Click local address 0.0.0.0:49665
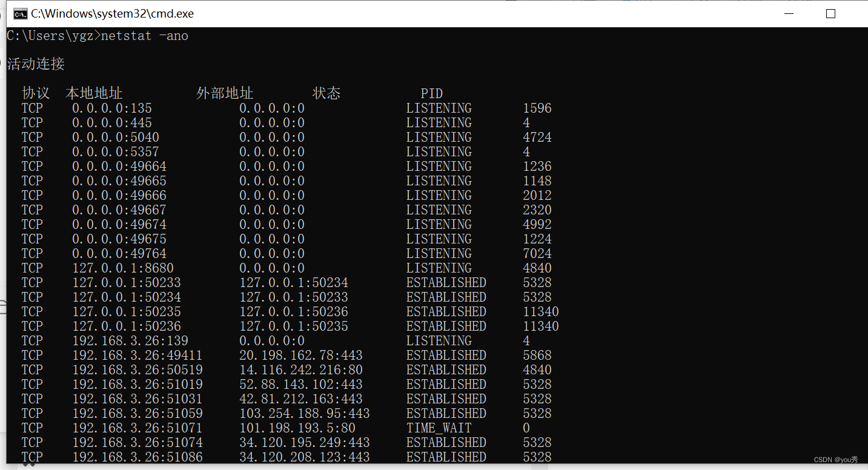 click(119, 181)
